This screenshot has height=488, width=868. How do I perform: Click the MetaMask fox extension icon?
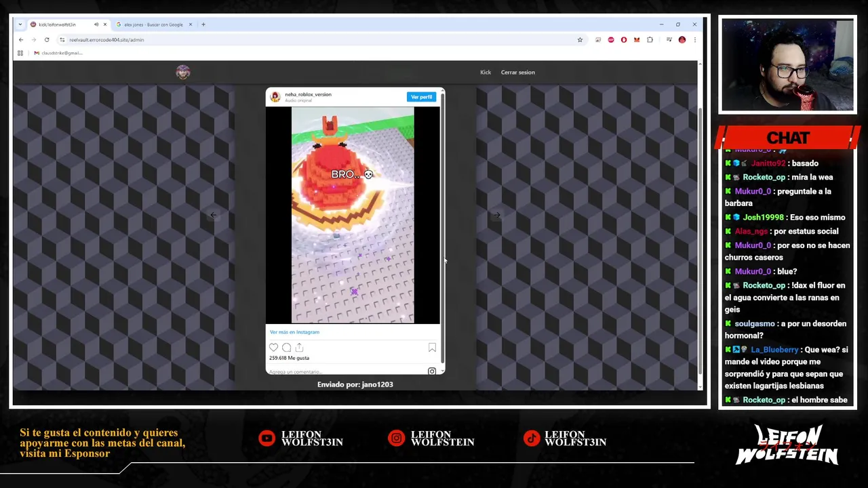coord(636,40)
